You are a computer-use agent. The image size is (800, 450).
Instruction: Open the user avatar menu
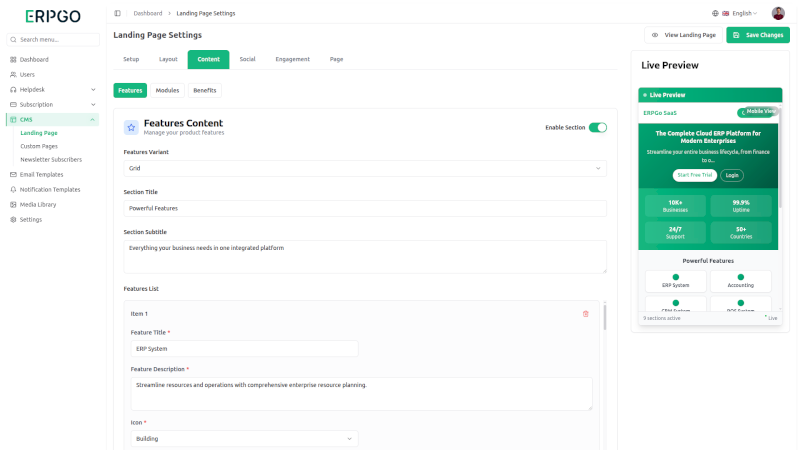click(x=778, y=13)
